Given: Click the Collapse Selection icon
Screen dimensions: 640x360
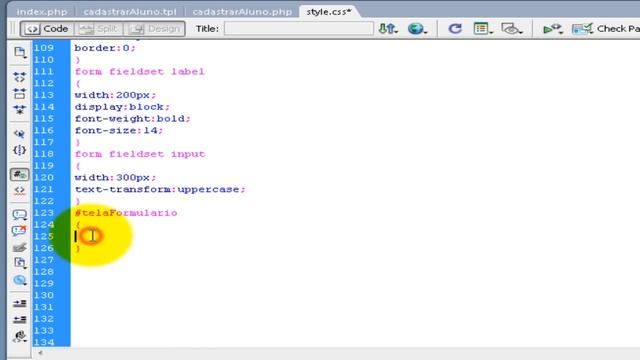Looking at the screenshot, I should (19, 93).
